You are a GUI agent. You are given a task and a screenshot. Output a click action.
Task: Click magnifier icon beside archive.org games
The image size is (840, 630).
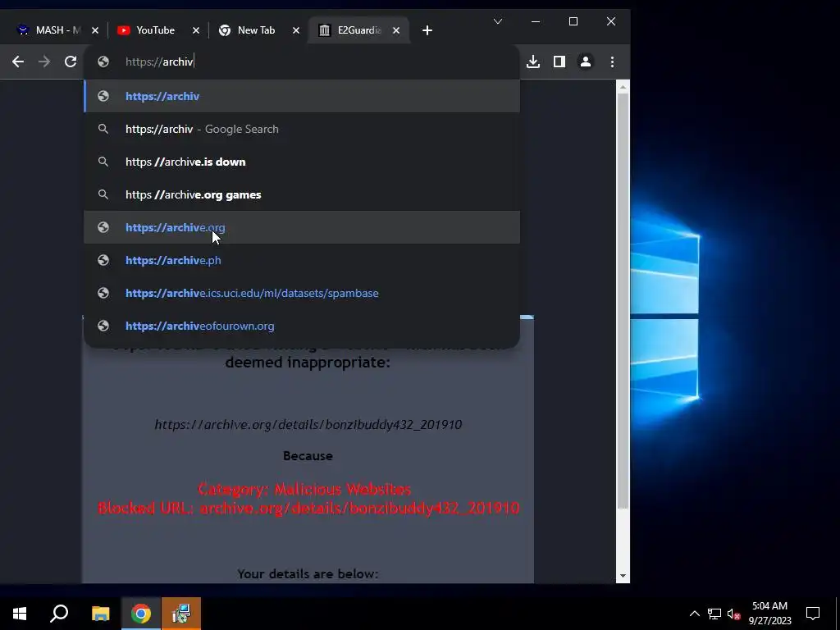103,194
